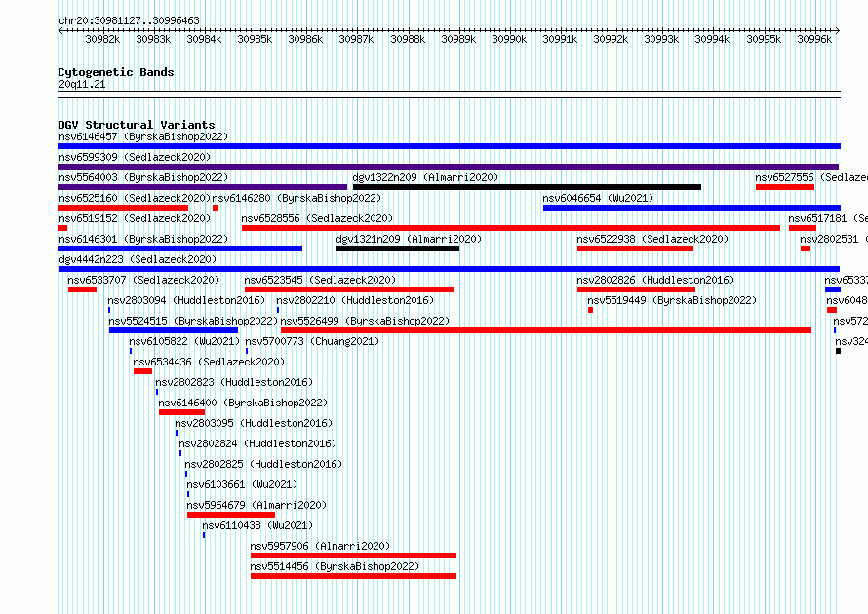Screen dimensions: 868x614
Task: Click nsv5964679 (Almarri2020) label
Action: click(x=256, y=505)
